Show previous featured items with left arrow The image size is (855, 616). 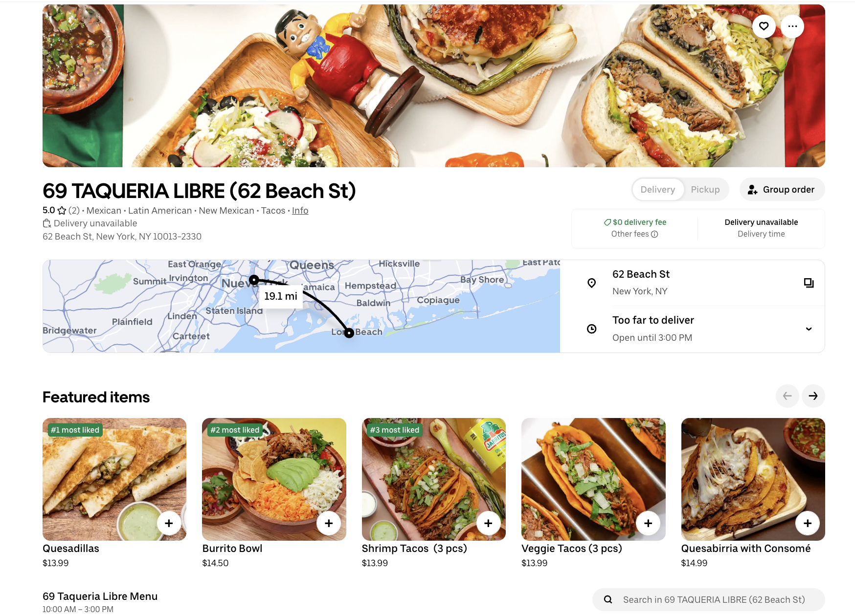[x=787, y=396]
